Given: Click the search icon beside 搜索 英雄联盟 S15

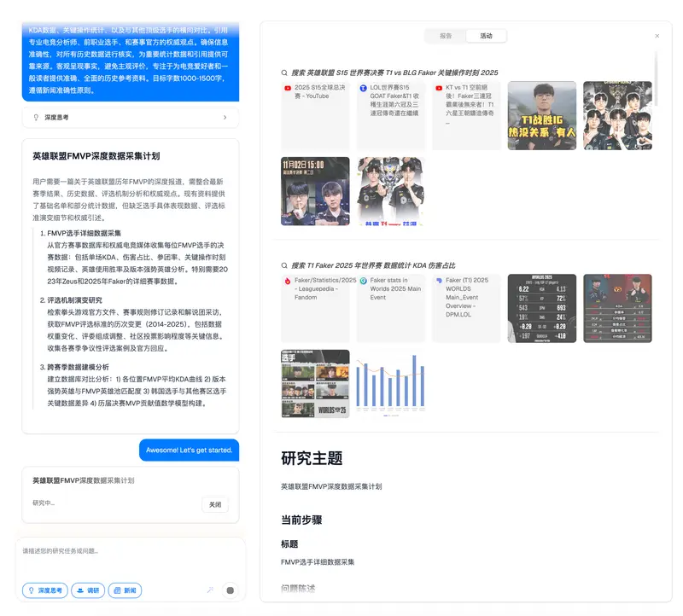Looking at the screenshot, I should coord(285,73).
